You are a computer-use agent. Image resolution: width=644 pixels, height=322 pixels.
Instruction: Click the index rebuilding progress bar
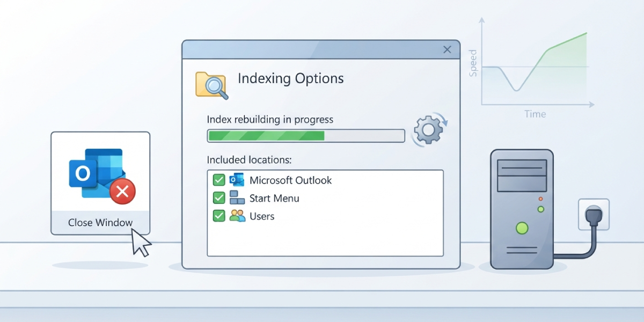click(x=306, y=136)
